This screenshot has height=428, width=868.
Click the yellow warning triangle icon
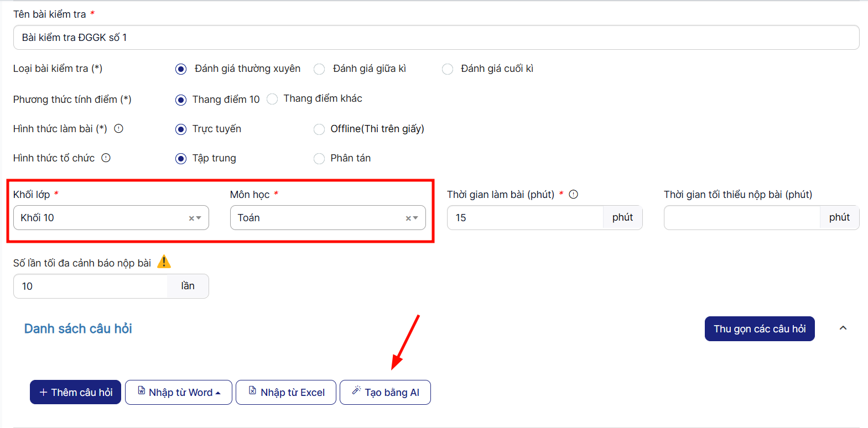[164, 262]
